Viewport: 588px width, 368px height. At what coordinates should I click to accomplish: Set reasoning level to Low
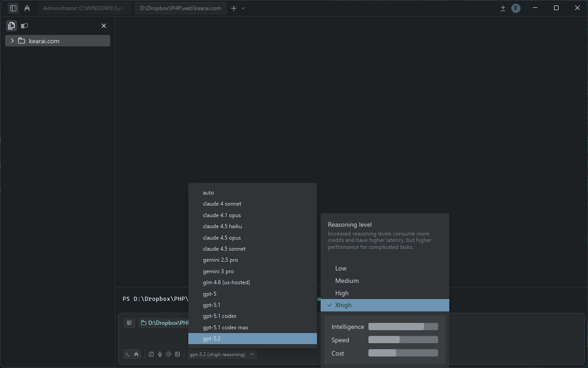pyautogui.click(x=385, y=268)
